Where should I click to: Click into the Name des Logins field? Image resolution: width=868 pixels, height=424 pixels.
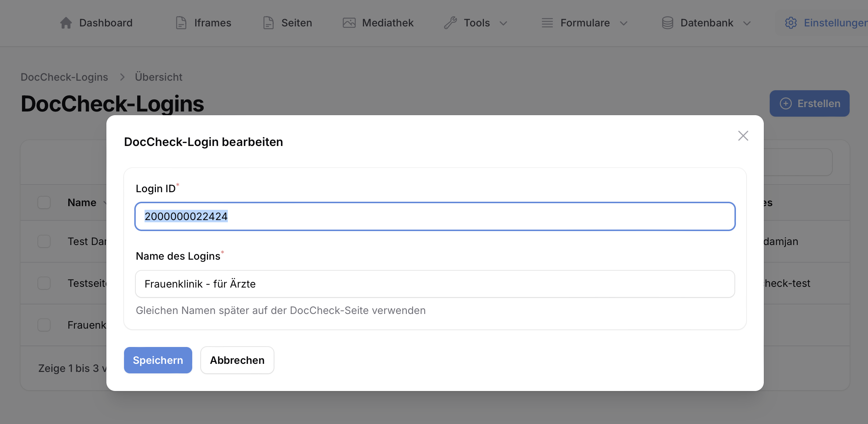pos(435,284)
